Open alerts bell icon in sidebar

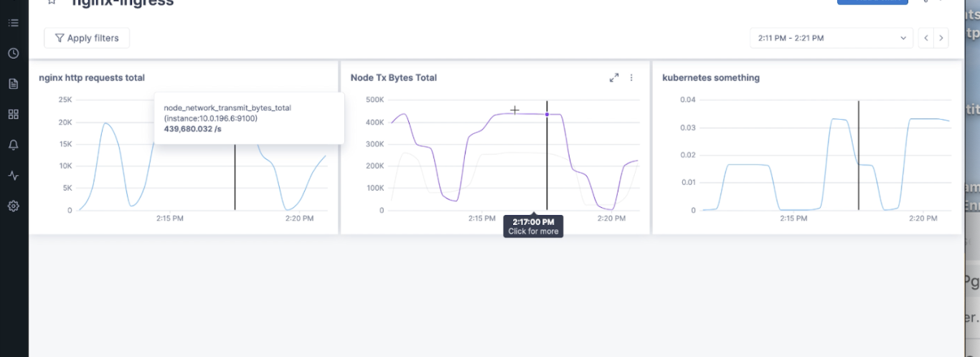click(13, 145)
